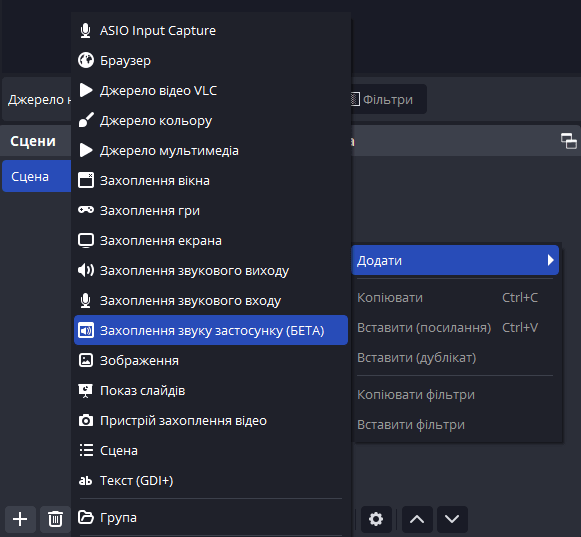The image size is (581, 537).
Task: Click the gamepad icon for Захоплення гри
Action: [x=86, y=210]
